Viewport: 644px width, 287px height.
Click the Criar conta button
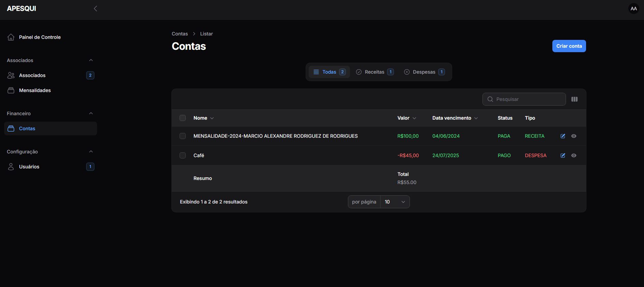click(x=569, y=46)
